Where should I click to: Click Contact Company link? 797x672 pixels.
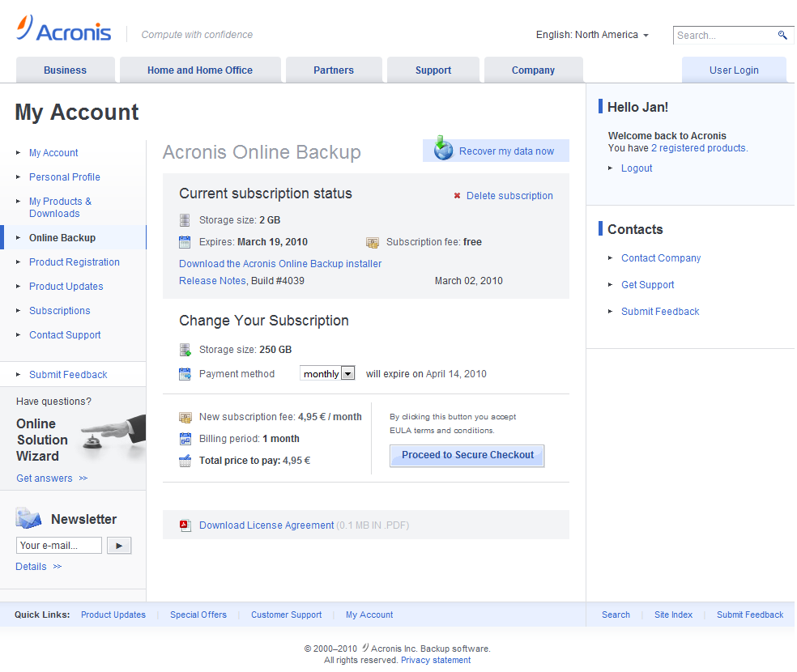(x=661, y=258)
